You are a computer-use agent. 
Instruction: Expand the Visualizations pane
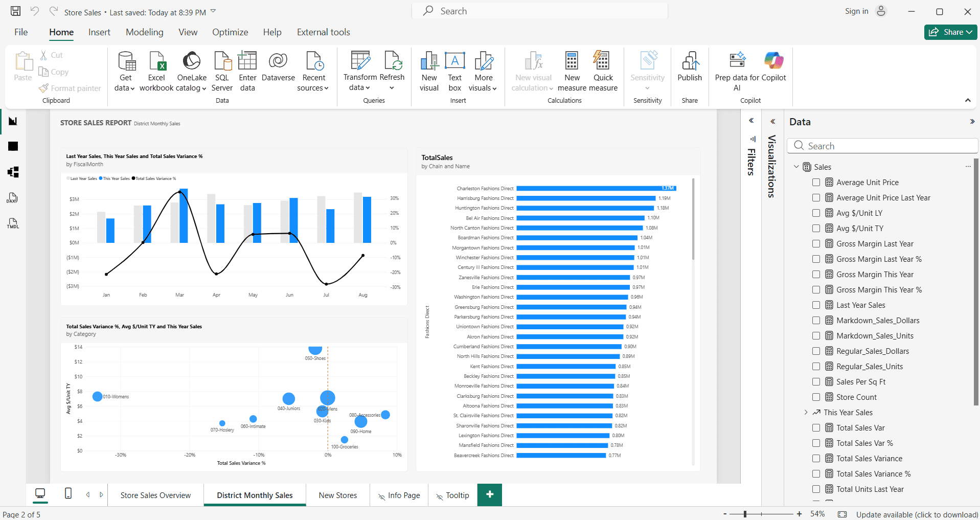pyautogui.click(x=772, y=122)
